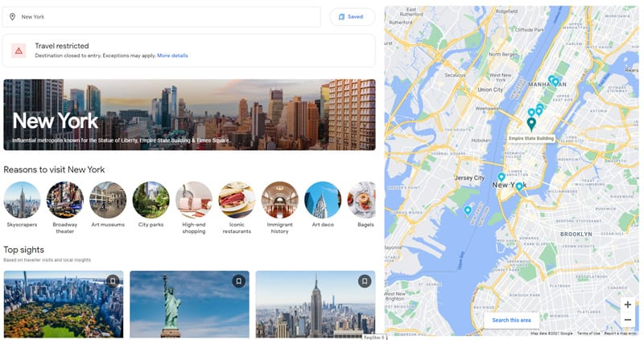Viewport: 644px width, 340px height.
Task: Bookmark the Statue of Liberty sight card
Action: click(x=238, y=281)
